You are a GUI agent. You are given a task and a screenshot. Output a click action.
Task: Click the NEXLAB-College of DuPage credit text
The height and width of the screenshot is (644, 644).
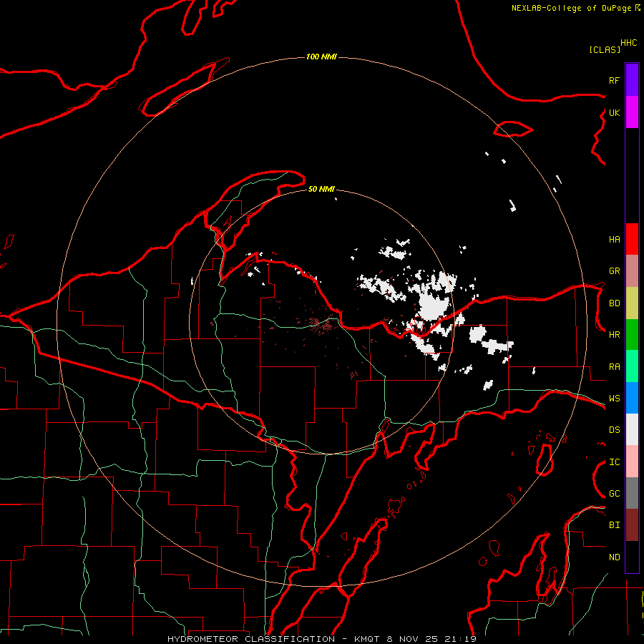571,8
